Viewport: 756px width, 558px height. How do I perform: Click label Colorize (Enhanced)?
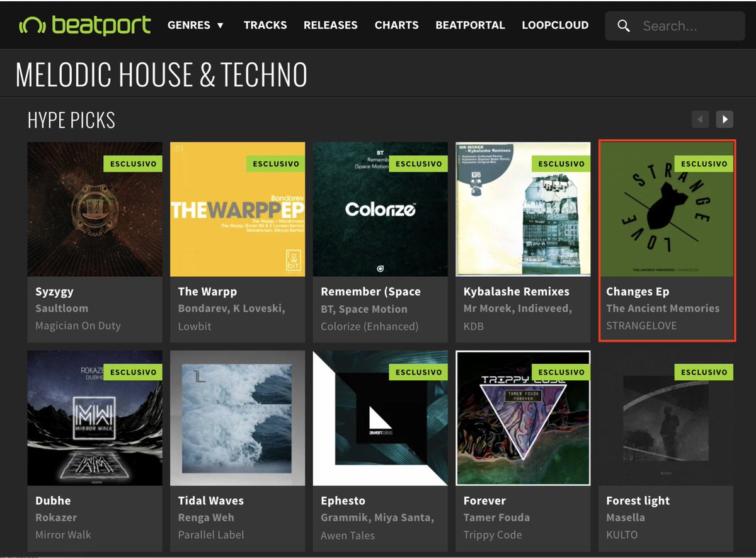pyautogui.click(x=370, y=326)
